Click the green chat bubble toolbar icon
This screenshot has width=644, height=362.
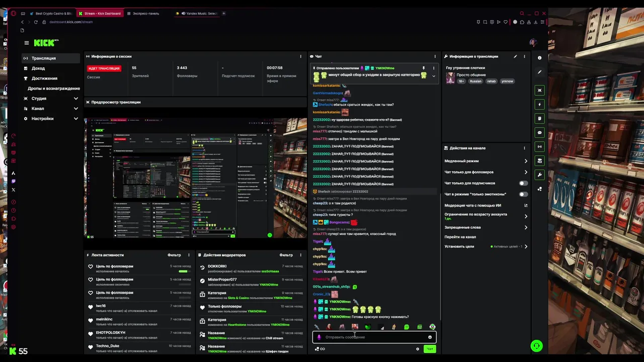[539, 133]
